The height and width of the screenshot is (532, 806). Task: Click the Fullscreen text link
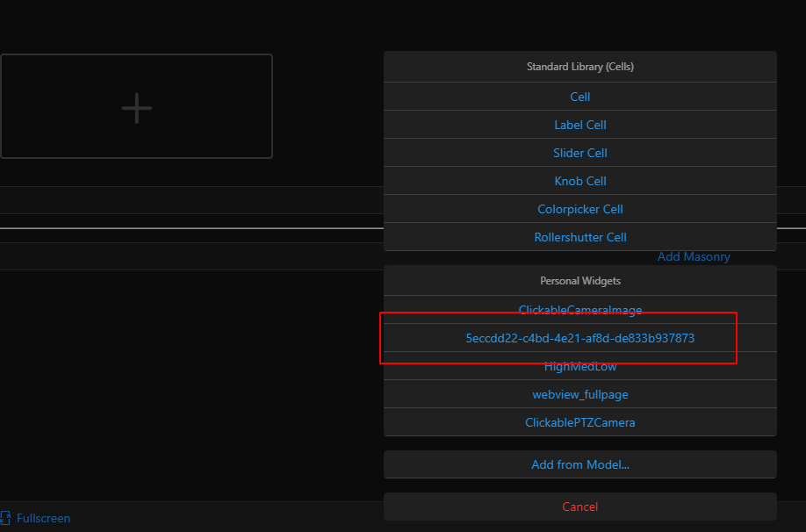click(x=43, y=518)
